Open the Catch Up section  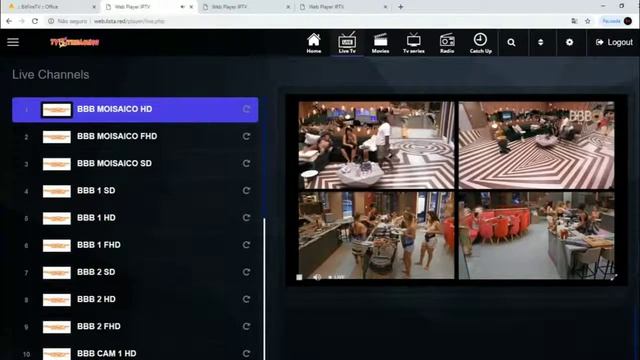(480, 43)
